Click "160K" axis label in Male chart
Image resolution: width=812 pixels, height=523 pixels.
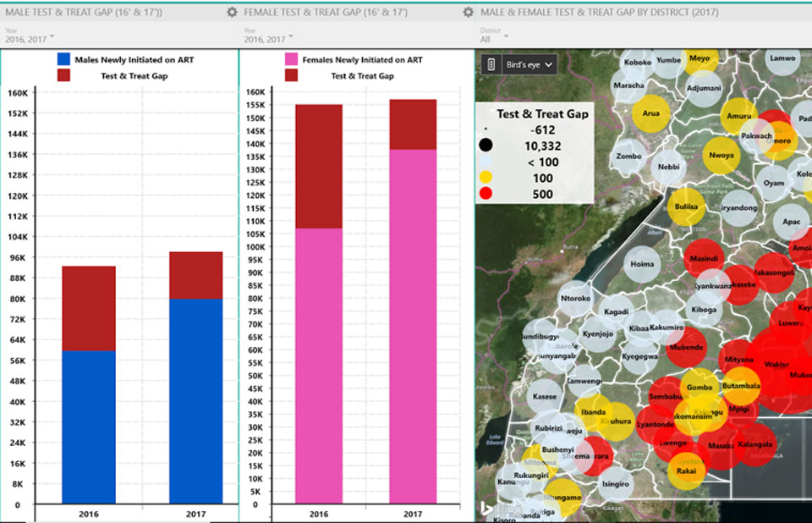tap(18, 93)
